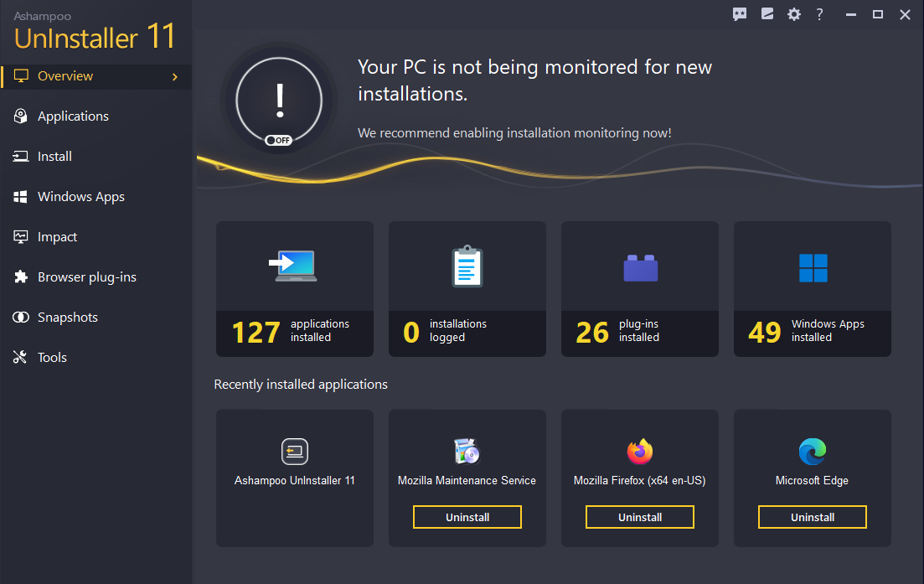
Task: Click the exclamation mark monitoring status circle
Action: pos(279,101)
